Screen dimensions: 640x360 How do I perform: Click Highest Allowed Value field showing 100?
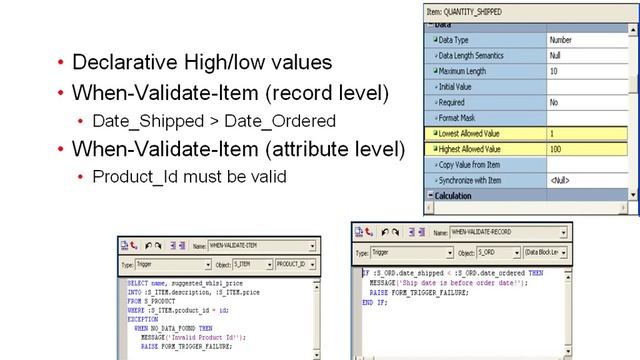pyautogui.click(x=587, y=149)
